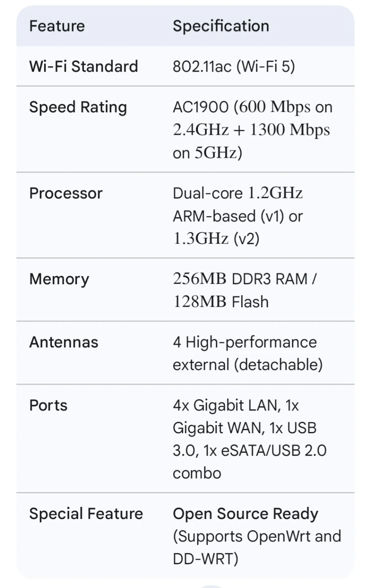This screenshot has width=370, height=588.
Task: Select the Special Feature row label
Action: coord(86,514)
